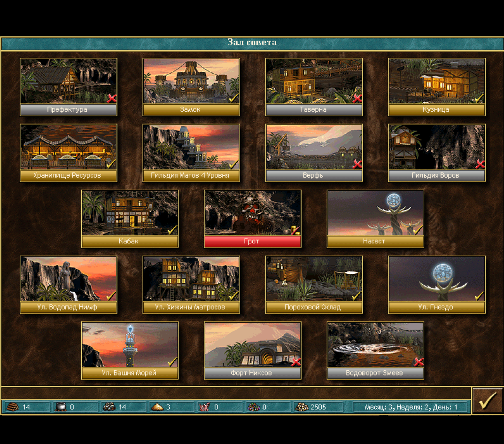Select Хранилище Ресурсов building

click(69, 153)
